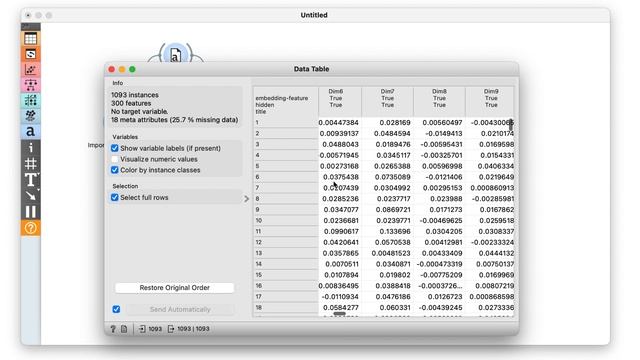
Task: Click the report document icon in status bar
Action: pos(124,329)
